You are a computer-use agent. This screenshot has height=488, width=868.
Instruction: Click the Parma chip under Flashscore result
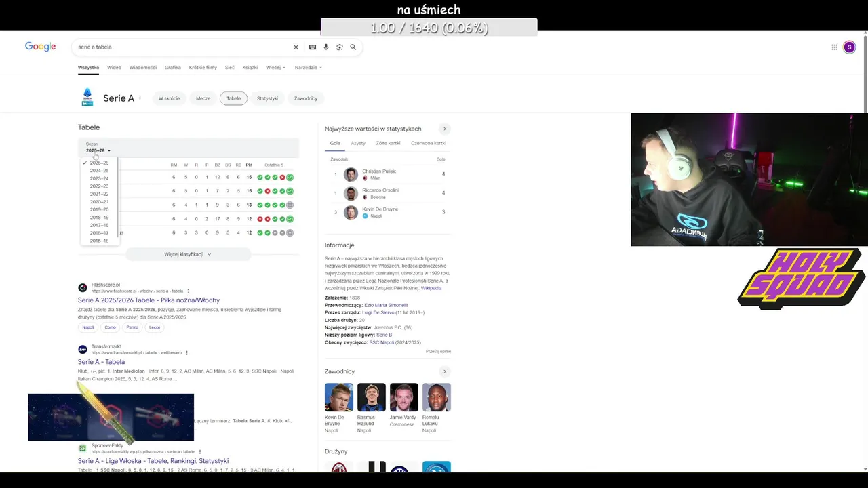[132, 327]
